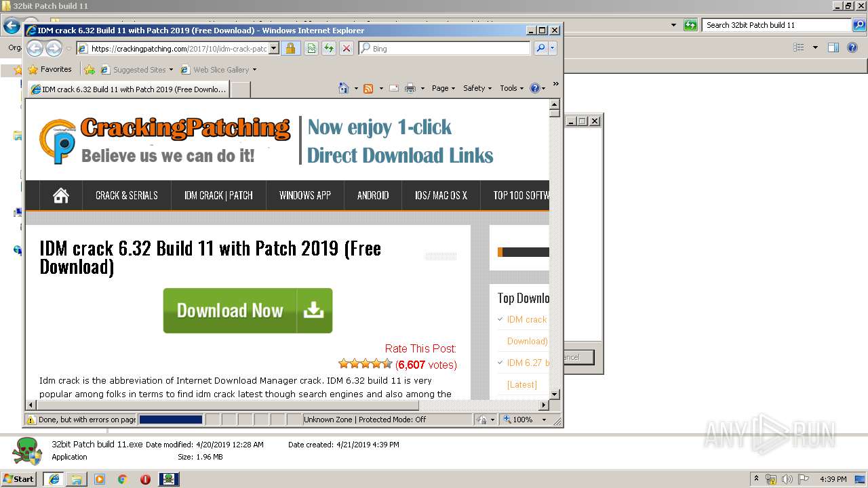Select the IDM crack browser tab

click(128, 89)
